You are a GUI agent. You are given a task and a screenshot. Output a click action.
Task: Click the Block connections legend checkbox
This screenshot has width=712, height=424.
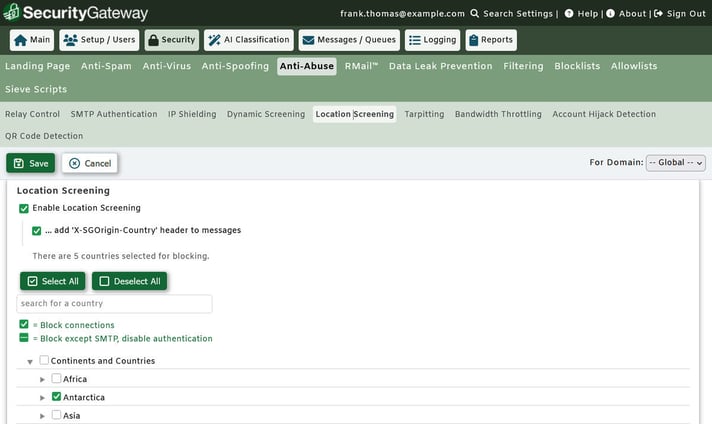(x=24, y=324)
